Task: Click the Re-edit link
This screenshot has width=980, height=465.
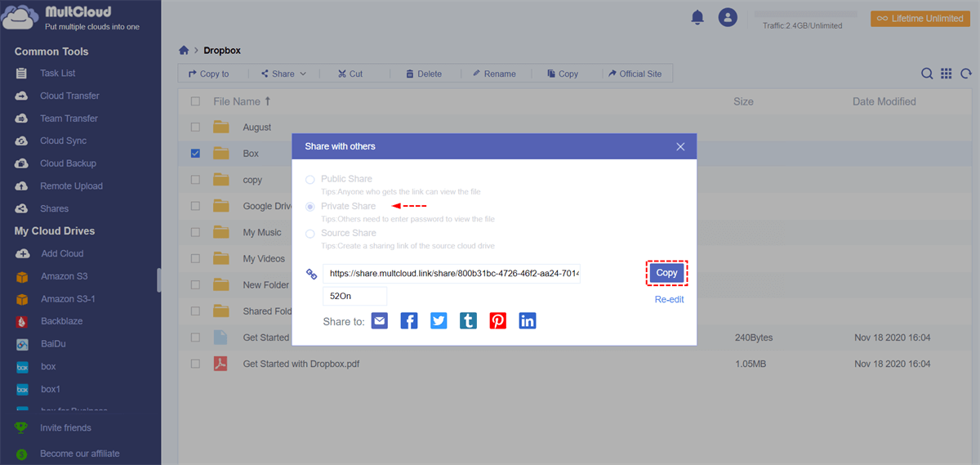Action: point(670,299)
